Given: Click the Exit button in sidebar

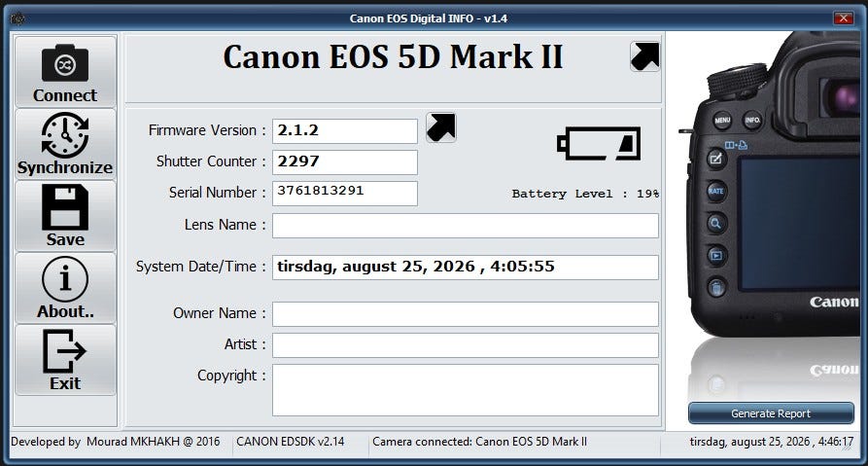Looking at the screenshot, I should (x=65, y=360).
